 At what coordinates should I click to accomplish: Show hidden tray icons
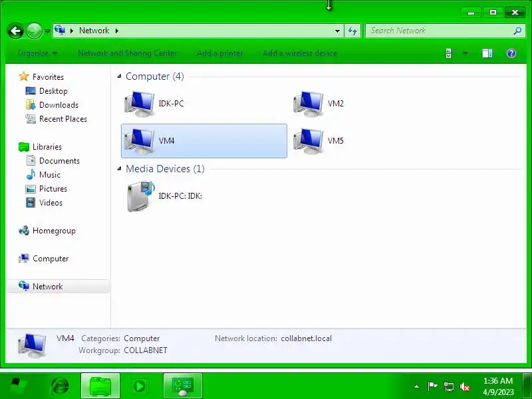417,386
